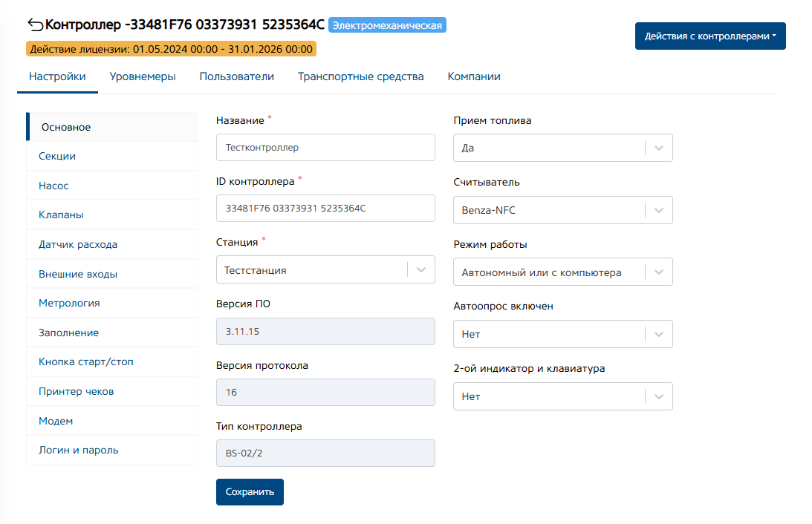Open the Пользователи tab
Viewport: 812px width, 524px height.
[236, 76]
